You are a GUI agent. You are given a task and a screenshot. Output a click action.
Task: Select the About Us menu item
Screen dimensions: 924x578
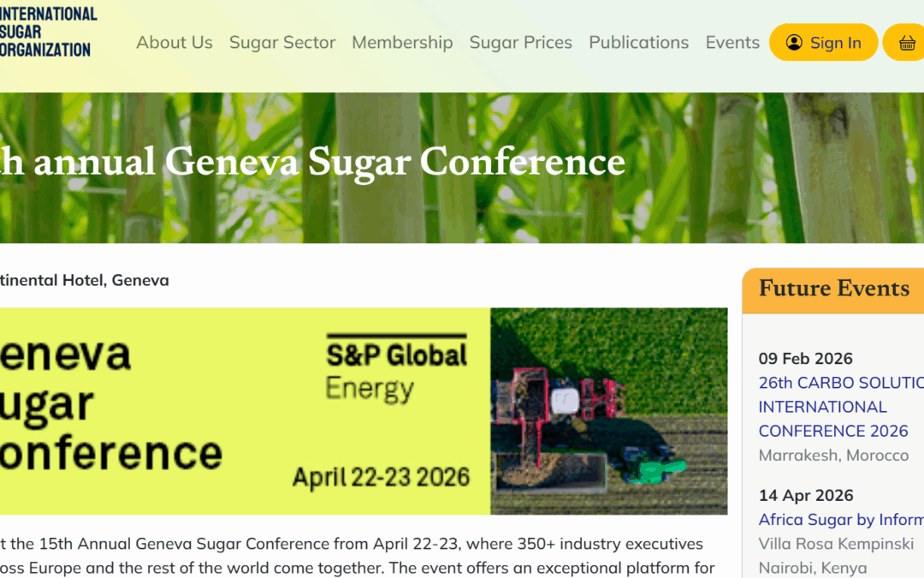(x=175, y=42)
